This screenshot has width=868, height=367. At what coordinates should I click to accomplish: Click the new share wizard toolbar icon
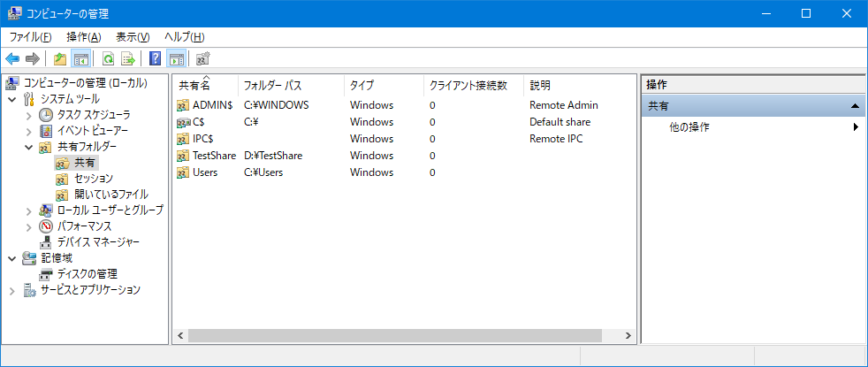[203, 59]
